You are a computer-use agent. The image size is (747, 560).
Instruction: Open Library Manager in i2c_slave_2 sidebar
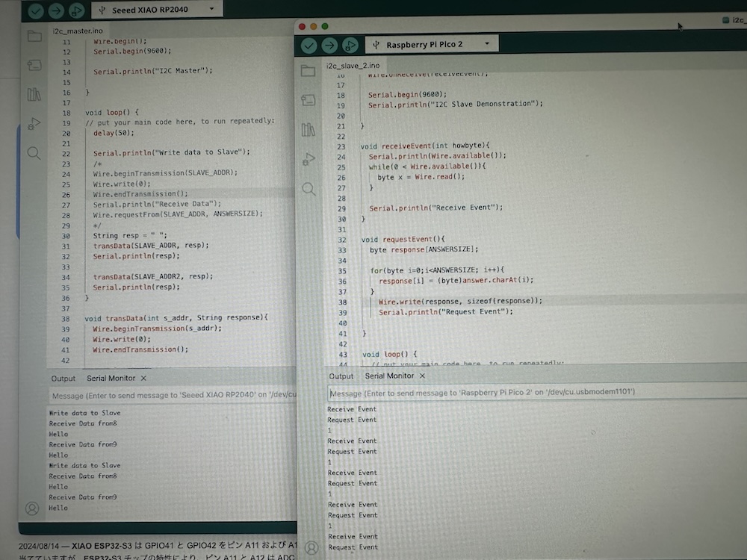tap(309, 130)
